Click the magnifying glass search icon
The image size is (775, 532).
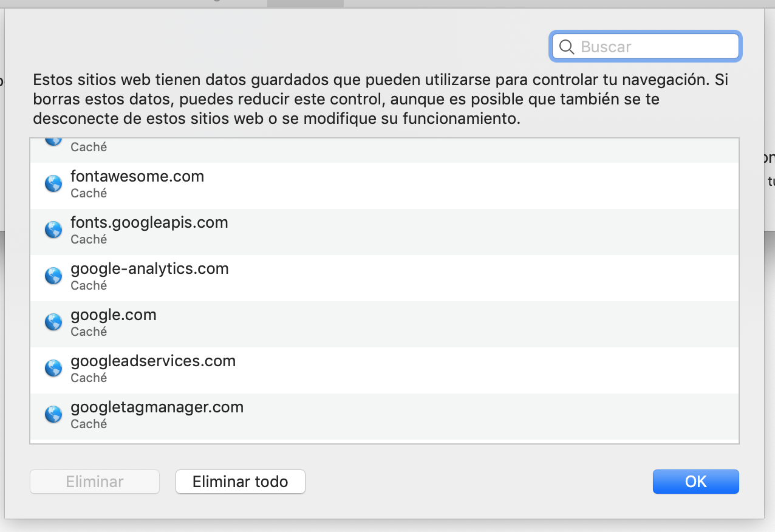pyautogui.click(x=567, y=47)
